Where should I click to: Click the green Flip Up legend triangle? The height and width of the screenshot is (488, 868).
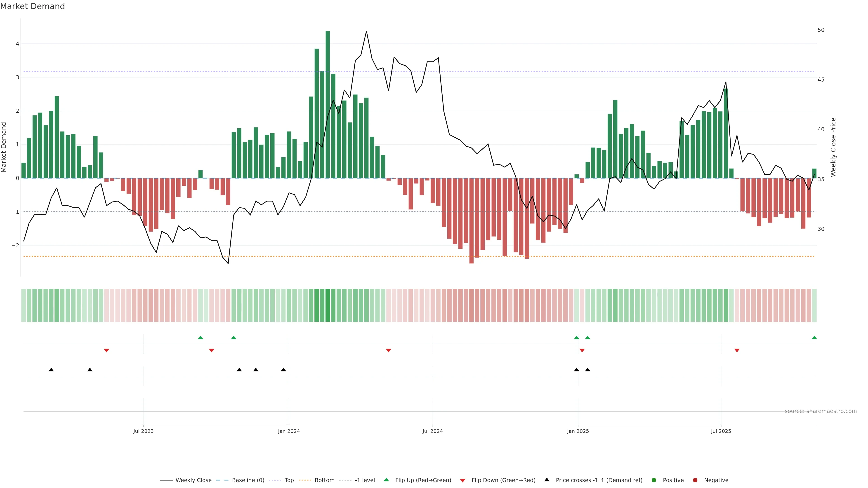(x=387, y=480)
